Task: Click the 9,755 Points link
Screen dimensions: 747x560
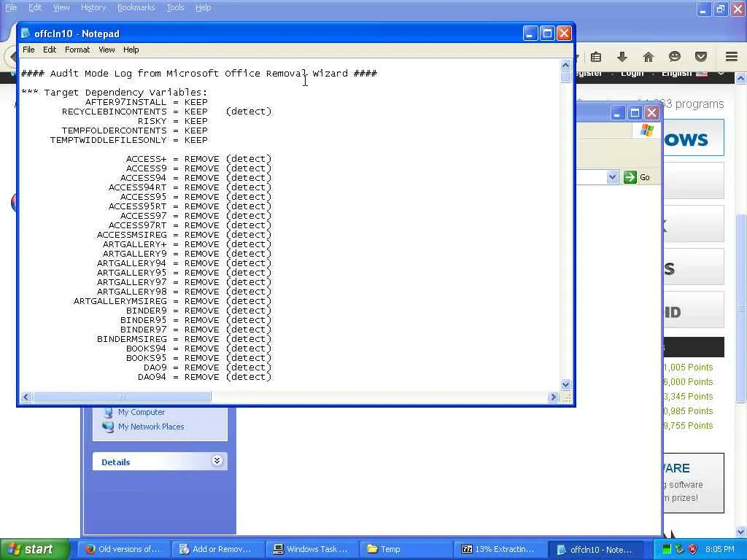Action: click(688, 425)
